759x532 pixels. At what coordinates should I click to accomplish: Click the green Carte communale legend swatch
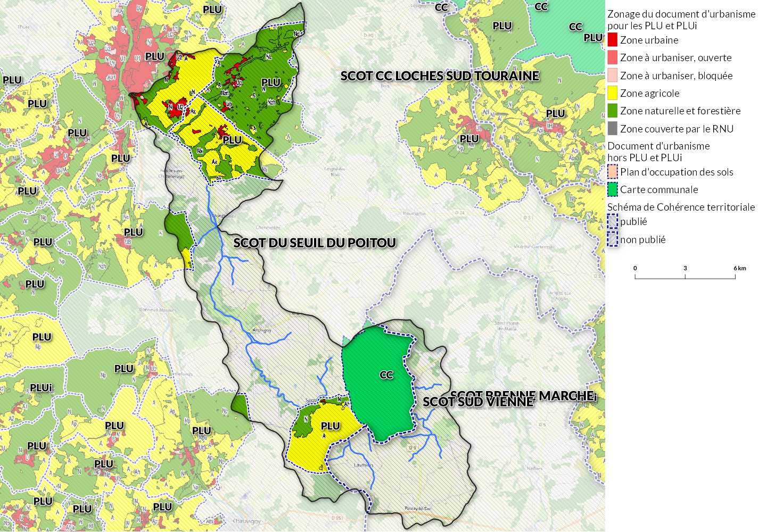click(613, 189)
